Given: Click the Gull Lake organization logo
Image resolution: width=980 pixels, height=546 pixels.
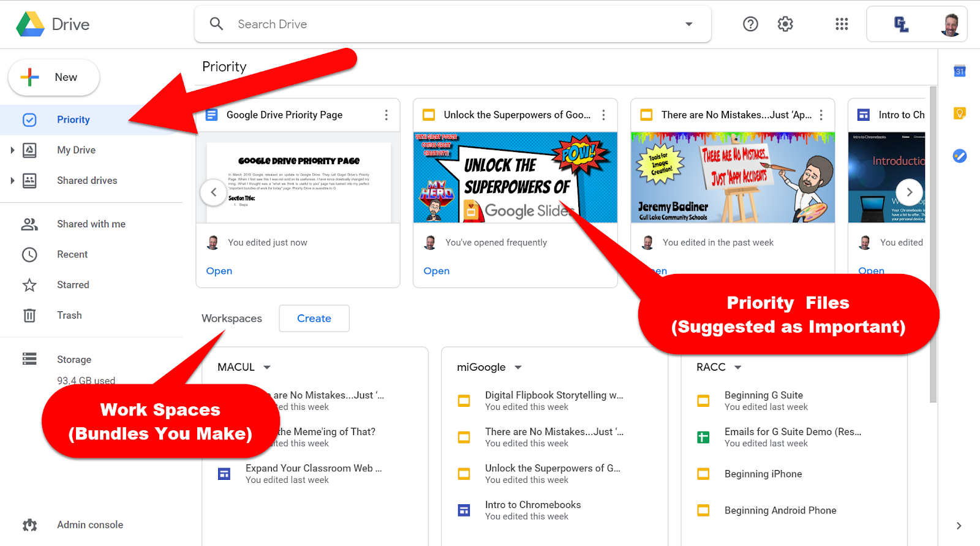Looking at the screenshot, I should pos(901,24).
